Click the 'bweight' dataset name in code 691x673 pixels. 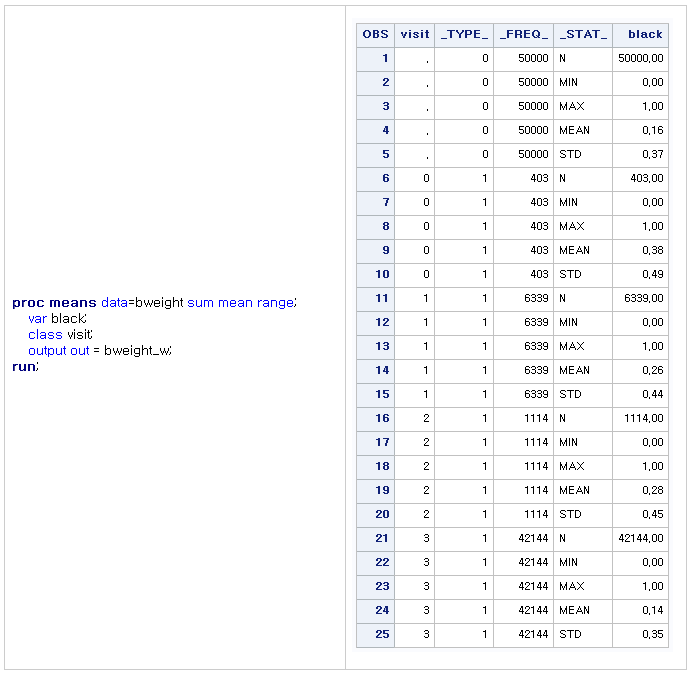click(159, 303)
